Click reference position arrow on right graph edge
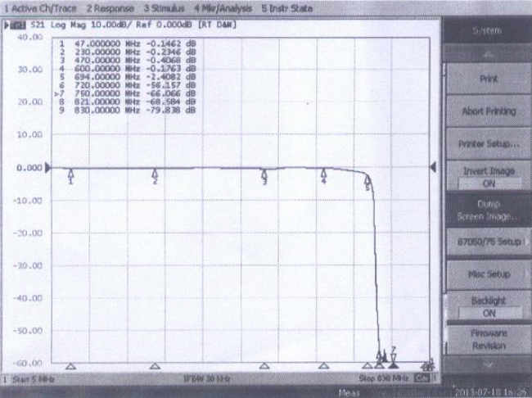This screenshot has width=532, height=398. point(433,167)
